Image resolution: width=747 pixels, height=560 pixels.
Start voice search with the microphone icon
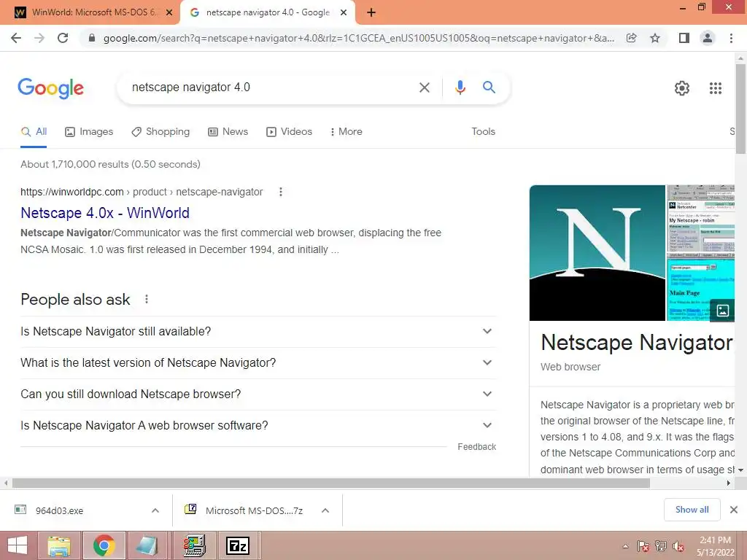pos(460,87)
